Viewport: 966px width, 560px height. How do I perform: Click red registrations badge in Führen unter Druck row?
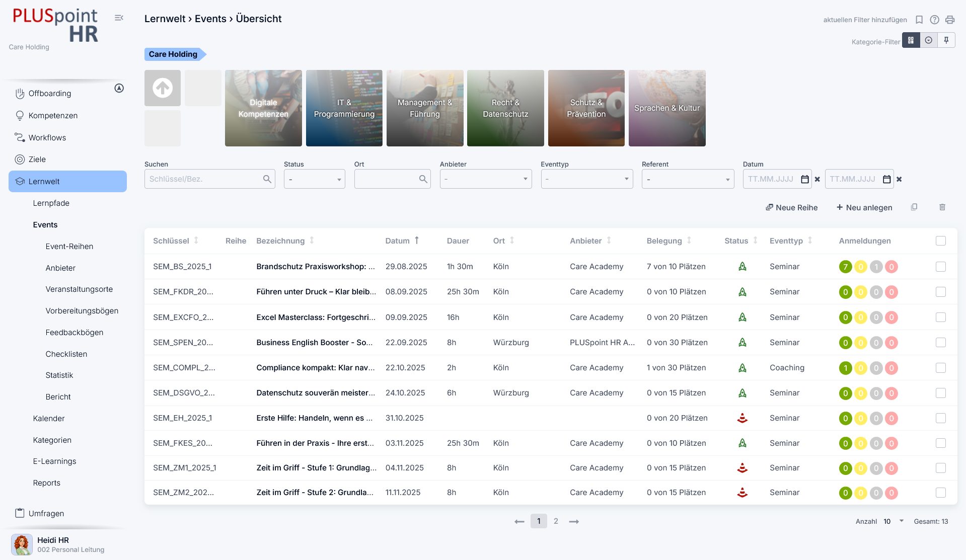point(891,292)
